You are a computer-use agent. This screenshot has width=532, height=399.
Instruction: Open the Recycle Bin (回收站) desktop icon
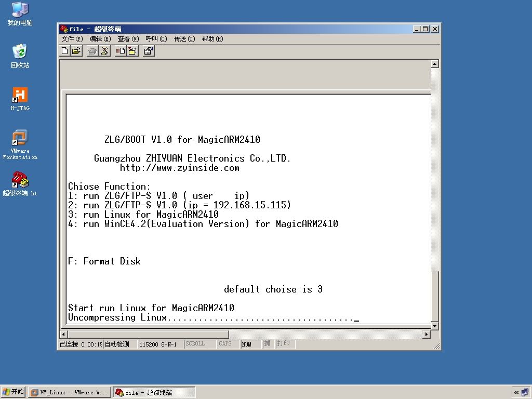click(x=20, y=56)
